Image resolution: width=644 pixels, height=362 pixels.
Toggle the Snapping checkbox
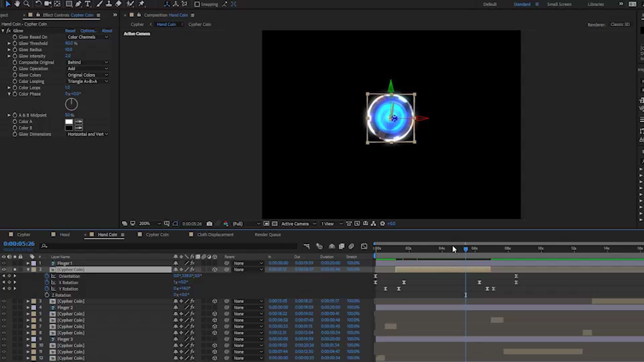tap(197, 4)
